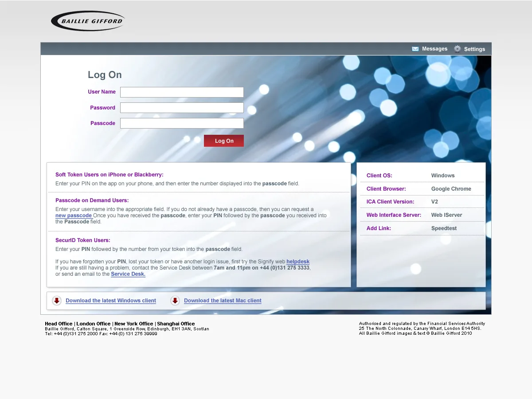This screenshot has height=399, width=532.
Task: Click the red Log On button
Action: [224, 141]
